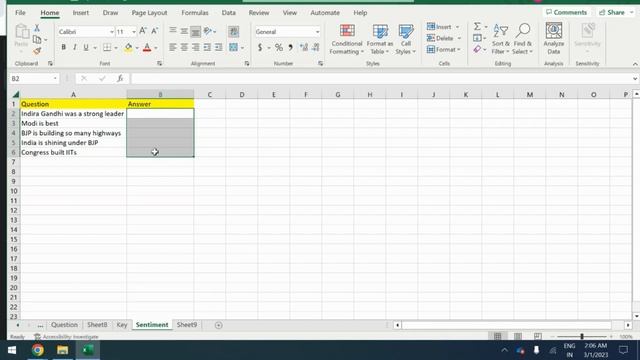This screenshot has height=360, width=640.
Task: Click the Orientation text angle icon
Action: 208,31
